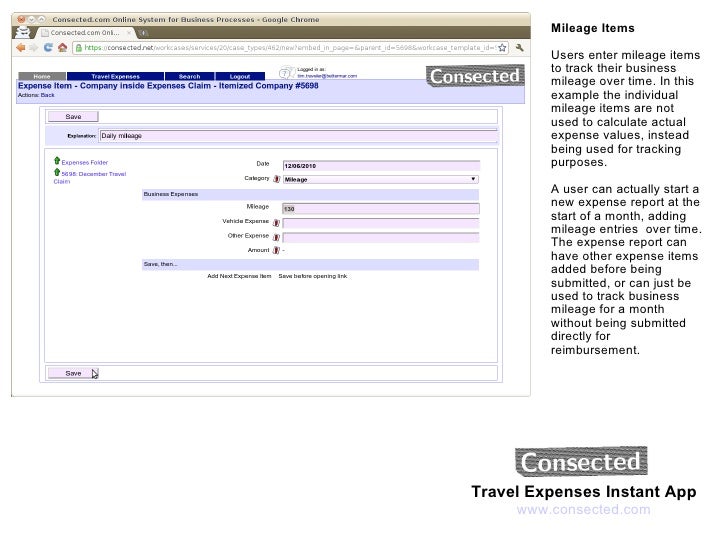
Task: Click the info icon next to Vehicle Expense
Action: pyautogui.click(x=276, y=222)
